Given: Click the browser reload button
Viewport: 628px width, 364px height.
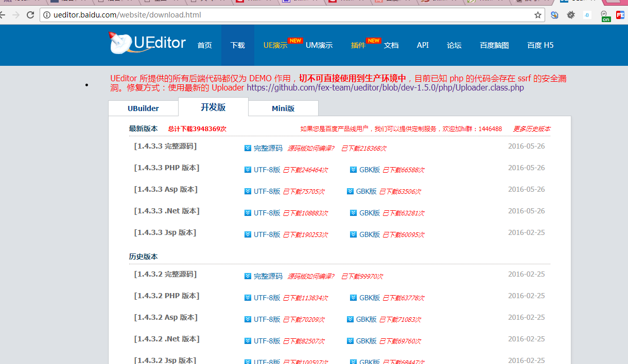Looking at the screenshot, I should click(x=30, y=15).
